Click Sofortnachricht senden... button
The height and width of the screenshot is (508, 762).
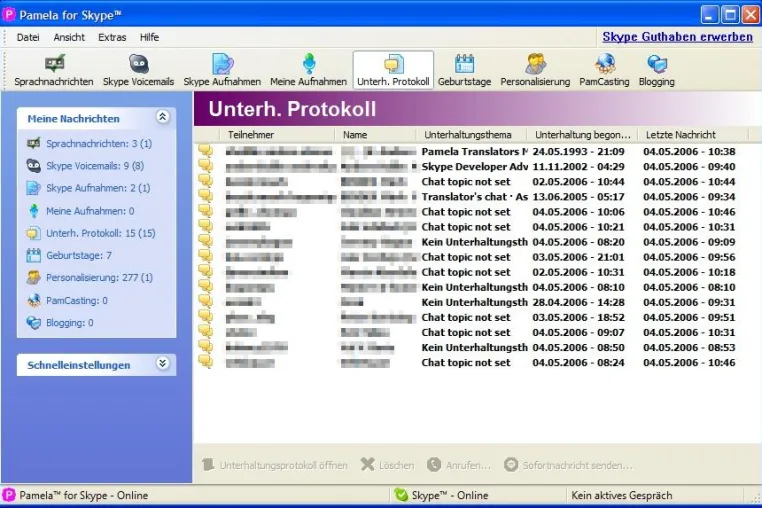click(x=569, y=465)
